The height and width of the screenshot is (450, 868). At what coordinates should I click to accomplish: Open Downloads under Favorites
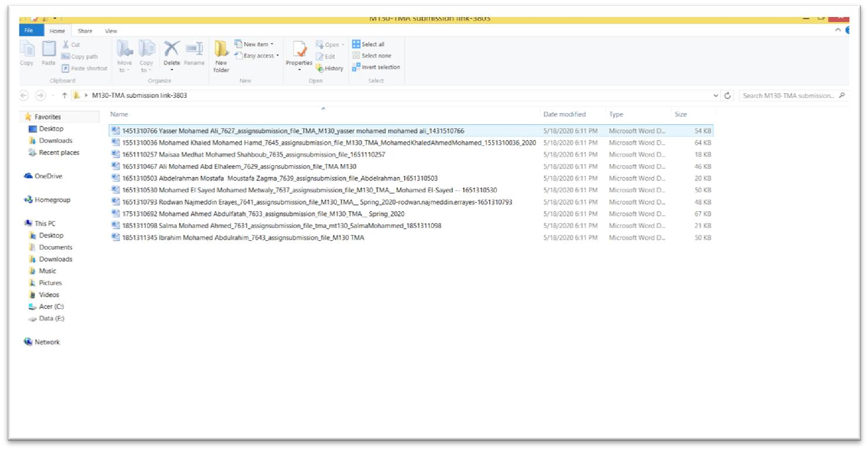pos(50,141)
